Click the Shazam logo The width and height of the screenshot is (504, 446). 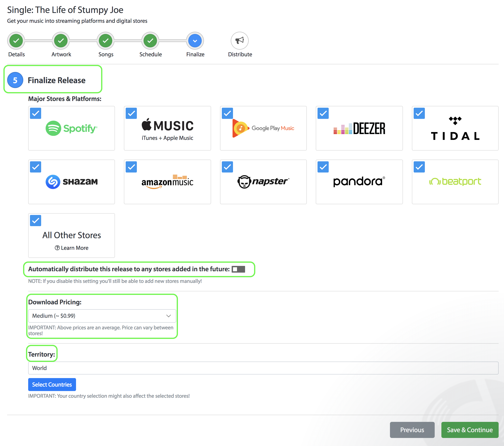click(x=72, y=182)
